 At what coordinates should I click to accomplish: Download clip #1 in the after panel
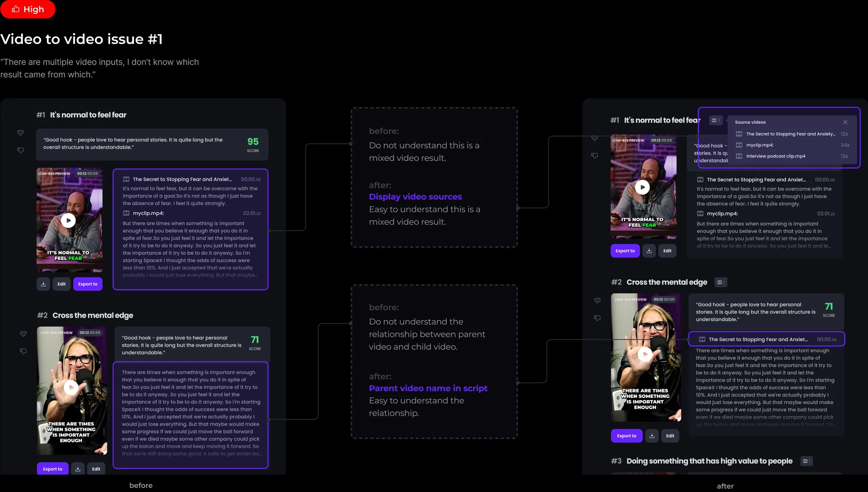pyautogui.click(x=649, y=251)
